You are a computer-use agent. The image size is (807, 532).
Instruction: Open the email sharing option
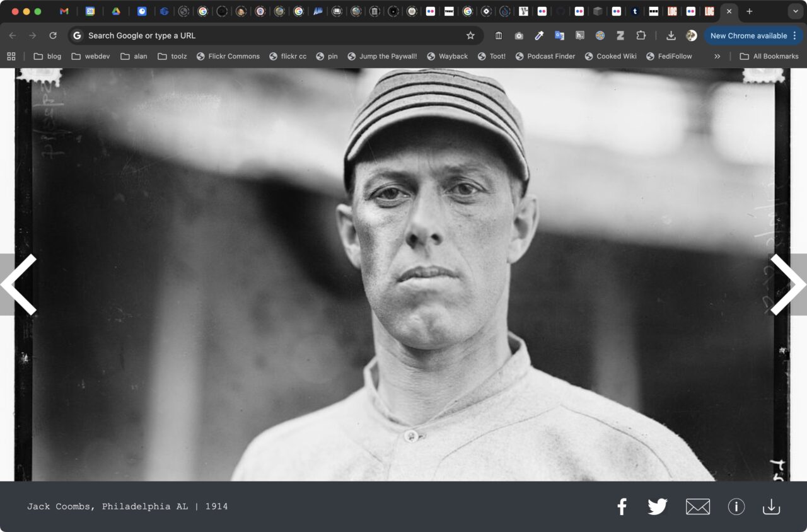[x=698, y=506]
